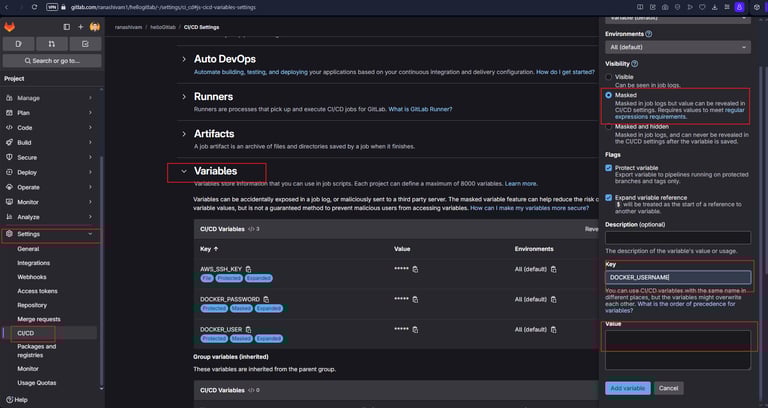Image resolution: width=768 pixels, height=408 pixels.
Task: Focus the Value text area
Action: pyautogui.click(x=678, y=350)
